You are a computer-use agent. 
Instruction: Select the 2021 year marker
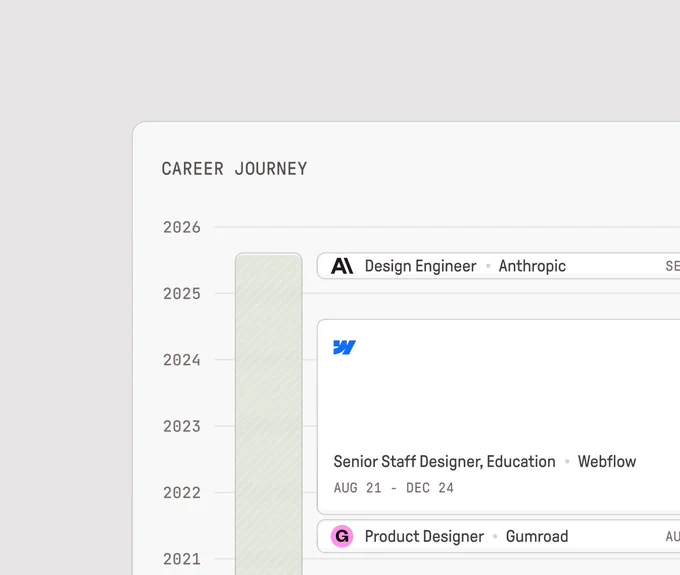point(182,559)
